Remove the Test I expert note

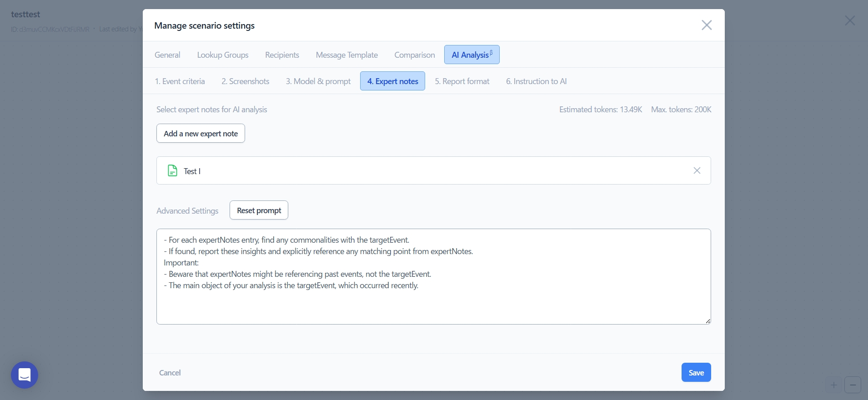point(697,170)
